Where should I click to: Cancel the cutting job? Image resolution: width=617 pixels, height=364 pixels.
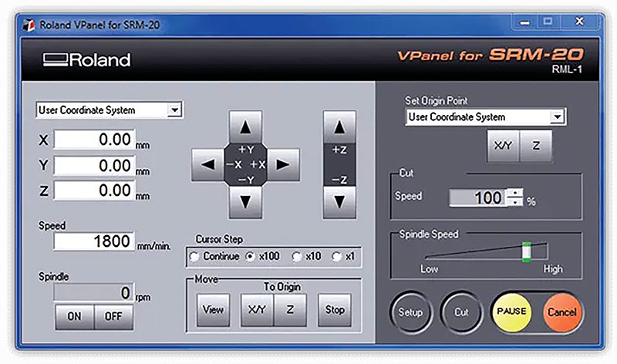coord(562,312)
